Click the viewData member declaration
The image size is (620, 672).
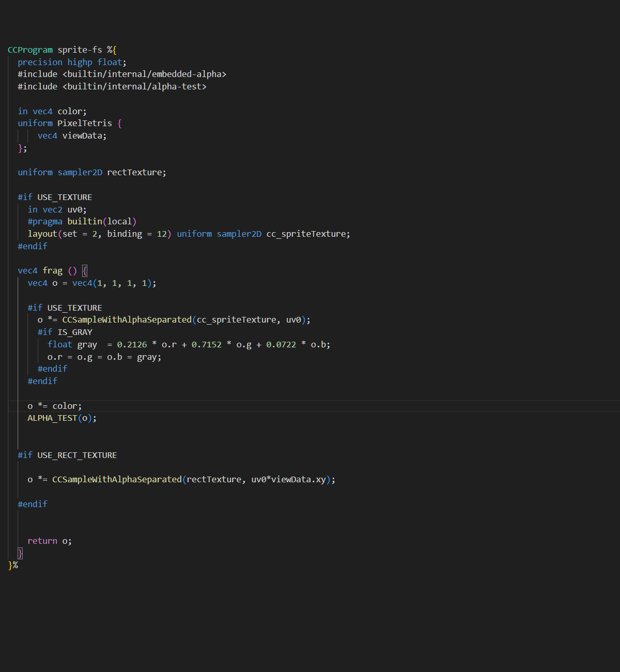83,135
